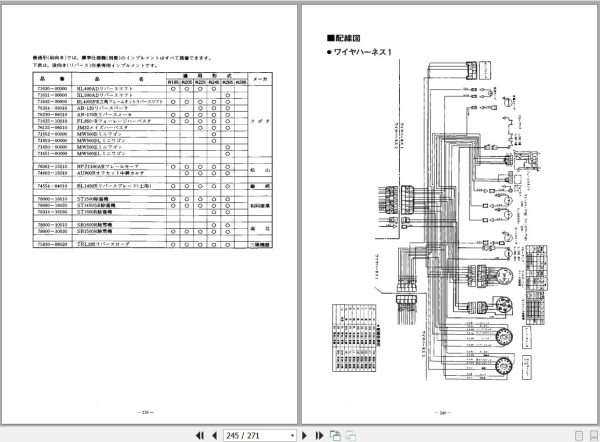Viewport: 600px width, 442px height.
Task: Click the R245 column header
Action: [x=214, y=82]
